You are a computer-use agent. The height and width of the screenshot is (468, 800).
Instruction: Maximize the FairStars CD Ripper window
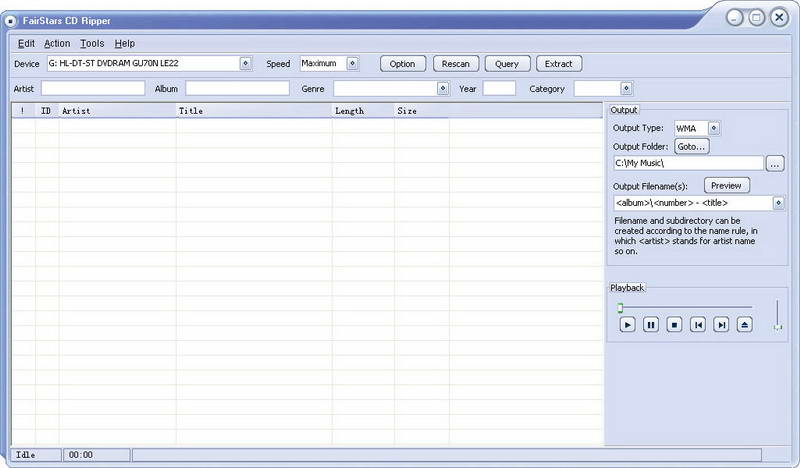coord(757,18)
